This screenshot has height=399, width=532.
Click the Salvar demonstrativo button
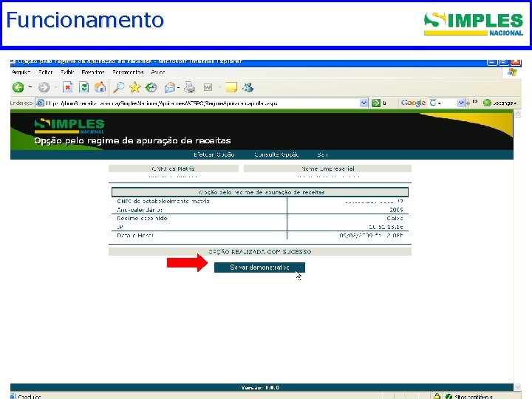[x=259, y=267]
